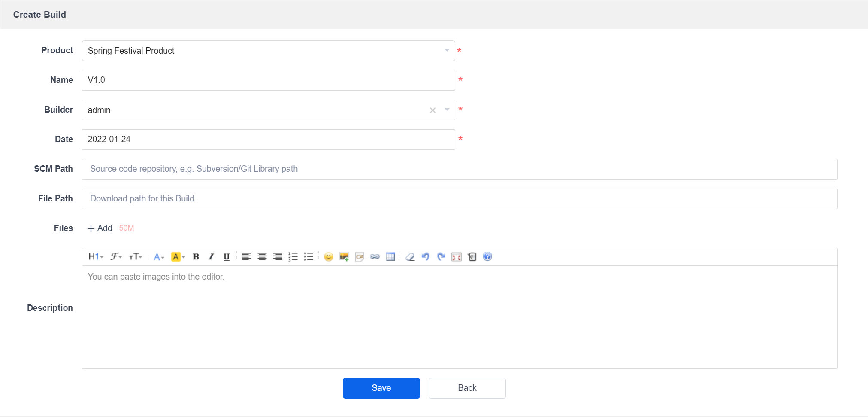The image size is (868, 417).
Task: Insert a code block in the editor
Action: point(360,257)
